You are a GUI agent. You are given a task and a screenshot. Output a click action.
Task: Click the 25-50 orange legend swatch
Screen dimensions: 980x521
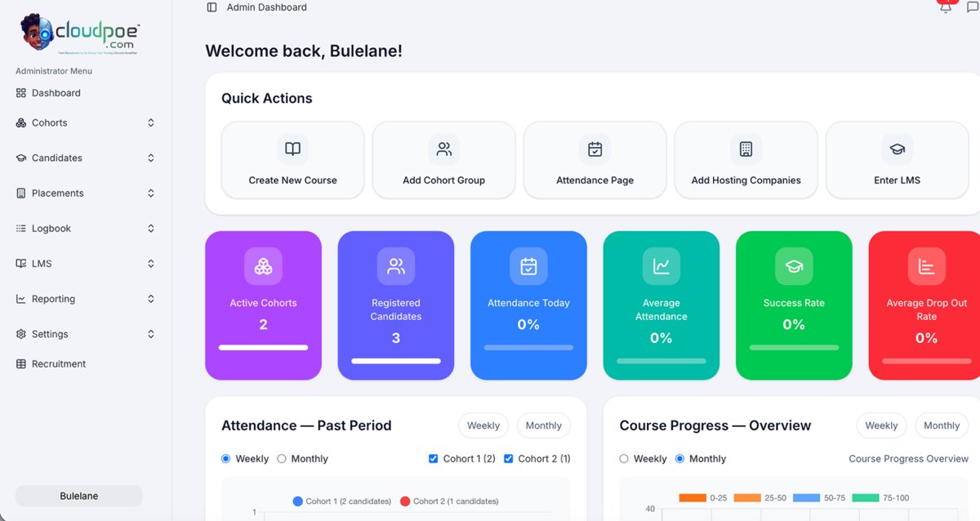747,497
